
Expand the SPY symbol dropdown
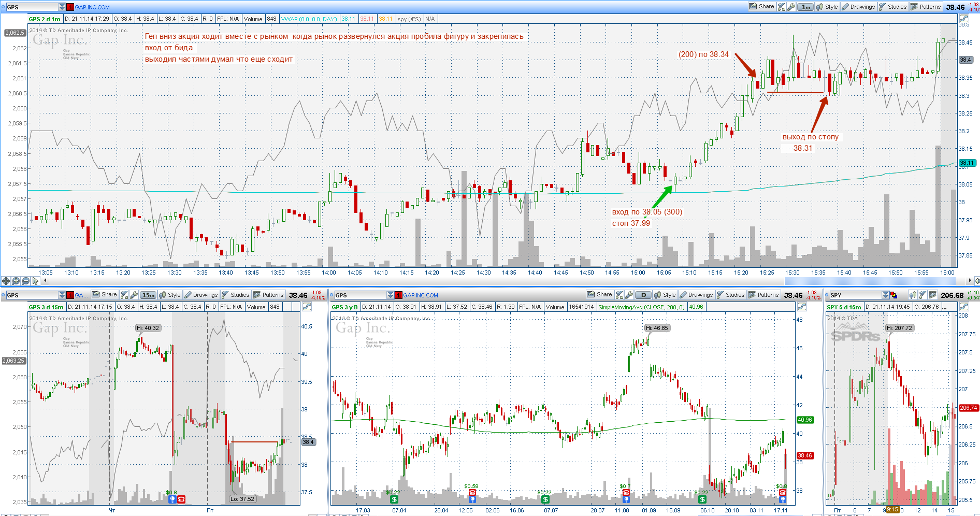[x=886, y=295]
